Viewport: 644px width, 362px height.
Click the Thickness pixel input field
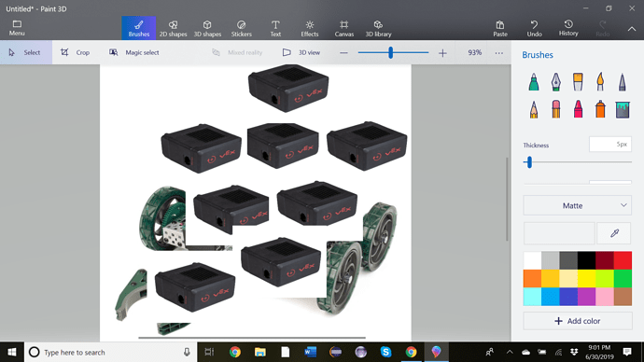click(x=609, y=145)
